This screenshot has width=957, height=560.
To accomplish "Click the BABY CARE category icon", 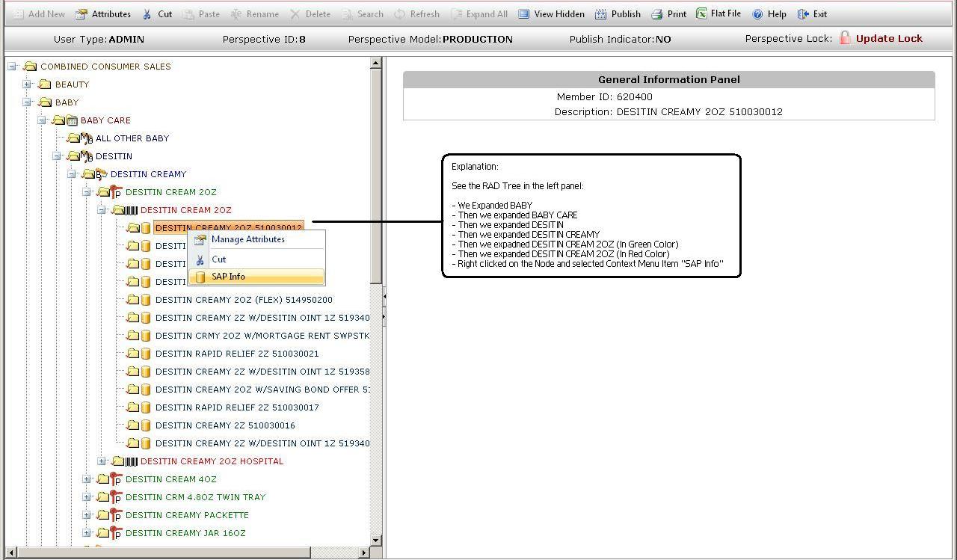I will tap(72, 120).
